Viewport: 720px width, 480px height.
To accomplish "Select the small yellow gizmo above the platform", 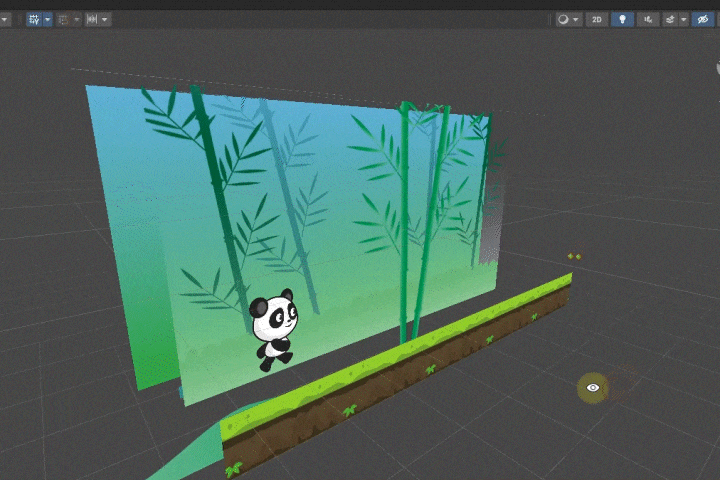I will click(x=574, y=256).
